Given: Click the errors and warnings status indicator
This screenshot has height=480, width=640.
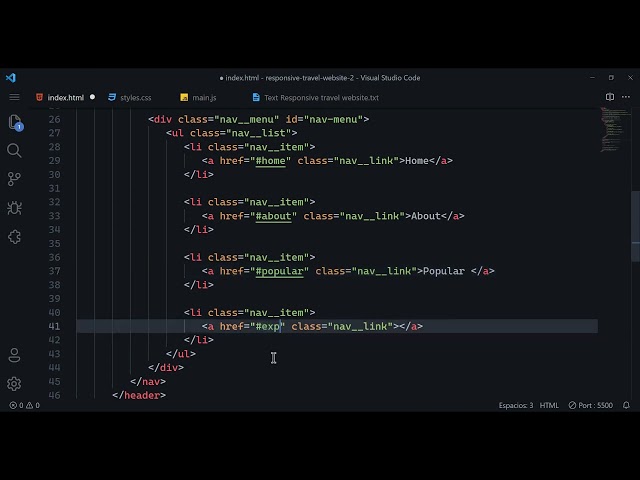Looking at the screenshot, I should pyautogui.click(x=25, y=405).
